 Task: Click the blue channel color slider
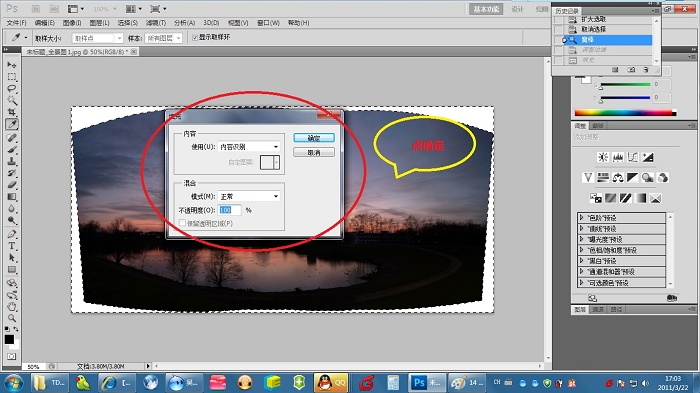point(625,97)
